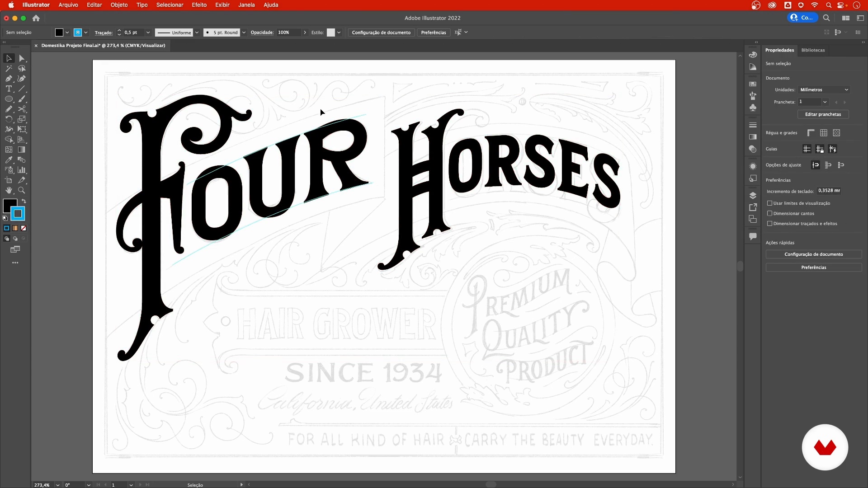
Task: Open the zoom level 273,4% dropdown
Action: [57, 485]
